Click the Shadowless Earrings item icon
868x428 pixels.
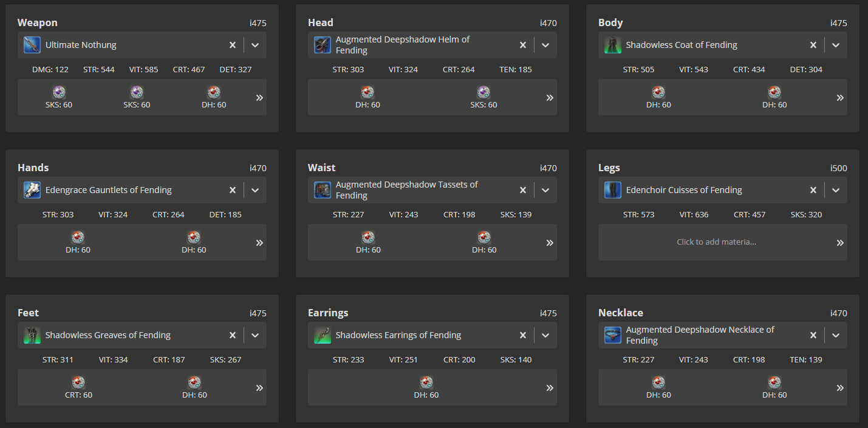323,335
